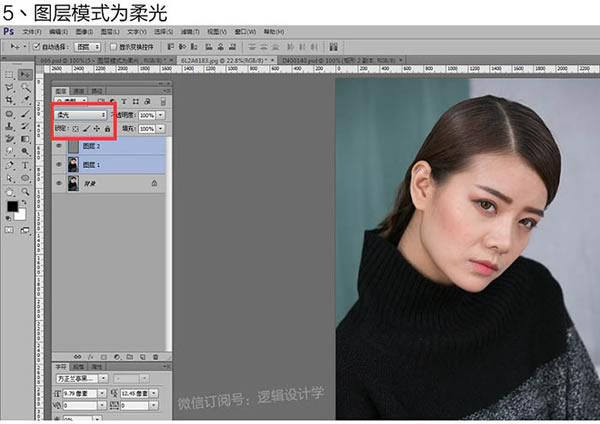Toggle the 自动选择 checkbox

coord(37,46)
